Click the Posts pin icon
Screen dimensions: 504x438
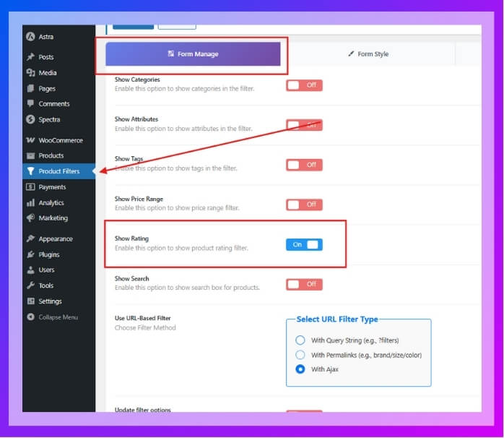point(30,57)
